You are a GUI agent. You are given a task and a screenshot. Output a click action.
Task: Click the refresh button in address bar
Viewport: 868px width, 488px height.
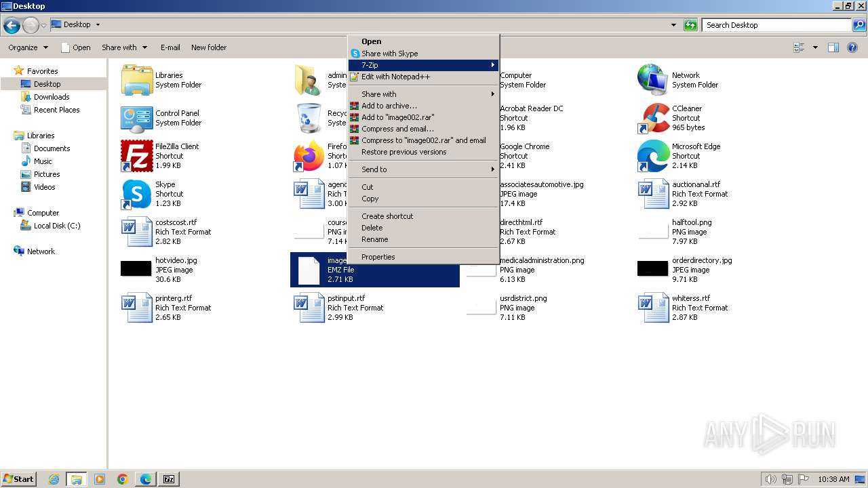(x=690, y=25)
